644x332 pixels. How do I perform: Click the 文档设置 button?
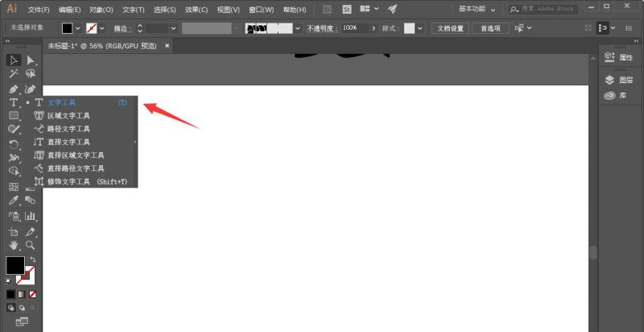tap(450, 28)
